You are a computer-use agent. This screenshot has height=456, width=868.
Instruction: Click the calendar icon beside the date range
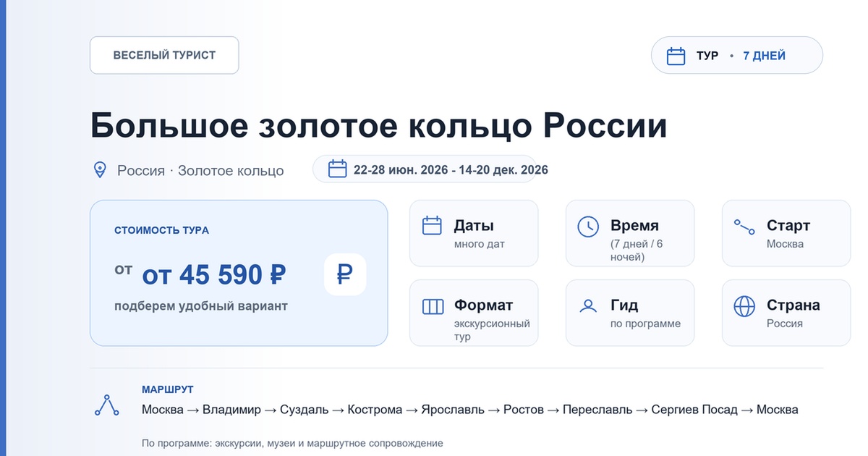pyautogui.click(x=338, y=169)
